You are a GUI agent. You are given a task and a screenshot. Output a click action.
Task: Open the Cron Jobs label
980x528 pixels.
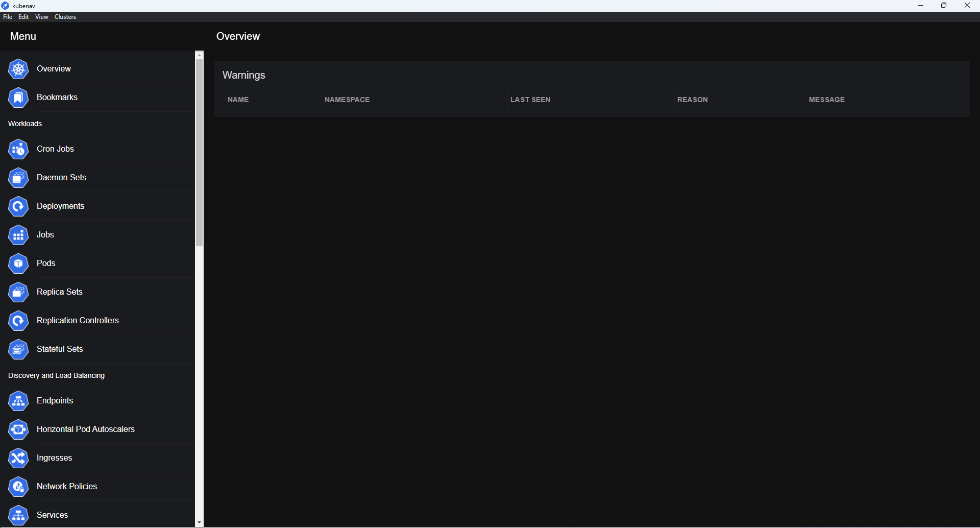tap(55, 149)
